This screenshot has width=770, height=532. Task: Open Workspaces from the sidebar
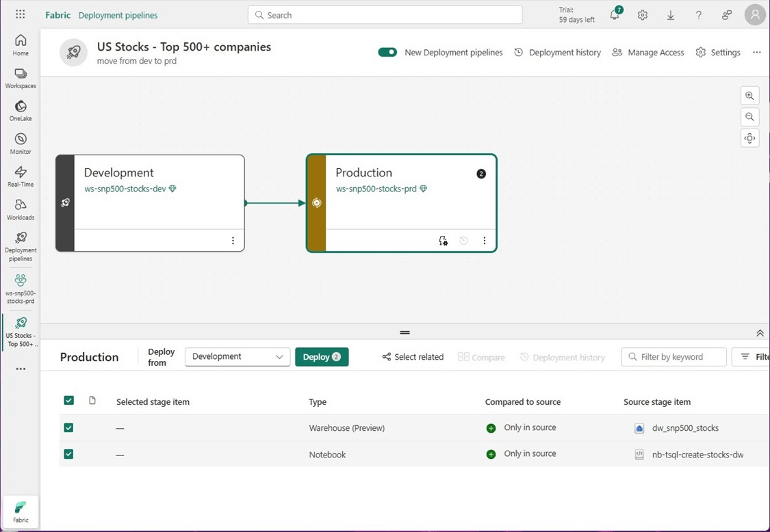click(21, 79)
